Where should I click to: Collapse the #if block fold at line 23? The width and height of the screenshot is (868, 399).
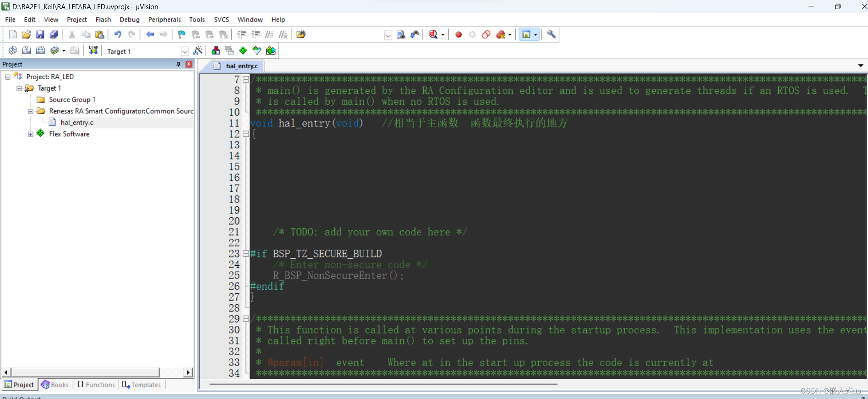coord(246,253)
